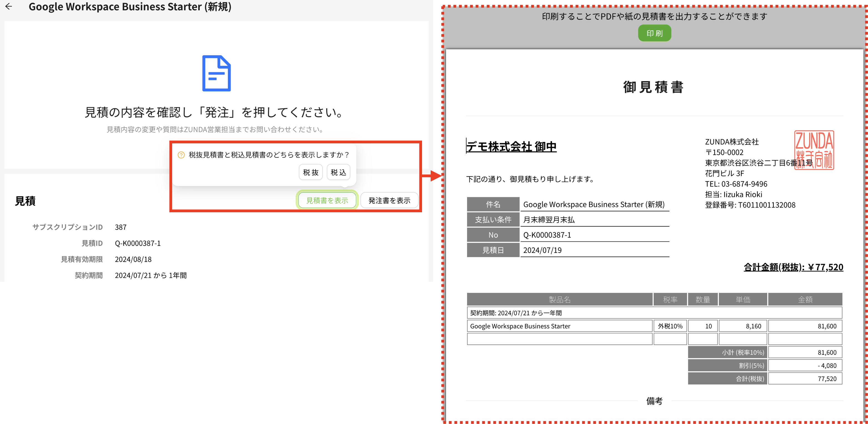Image resolution: width=868 pixels, height=424 pixels.
Task: Click the 単価 column header
Action: point(743,299)
